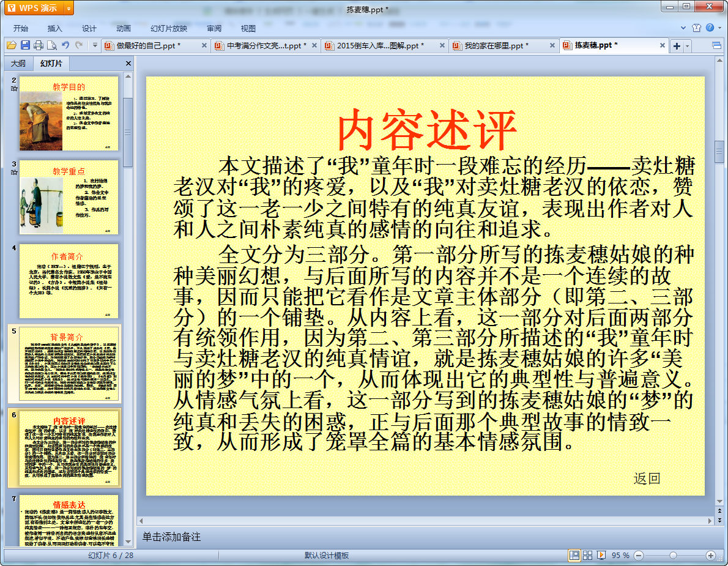Click the open folder icon
The height and width of the screenshot is (566, 728).
[12, 45]
